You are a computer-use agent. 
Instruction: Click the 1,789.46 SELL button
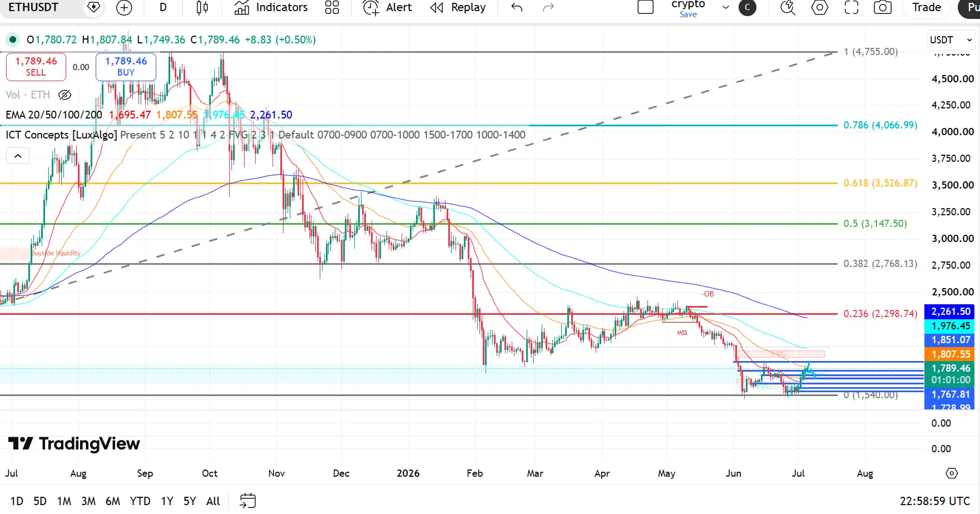[36, 67]
